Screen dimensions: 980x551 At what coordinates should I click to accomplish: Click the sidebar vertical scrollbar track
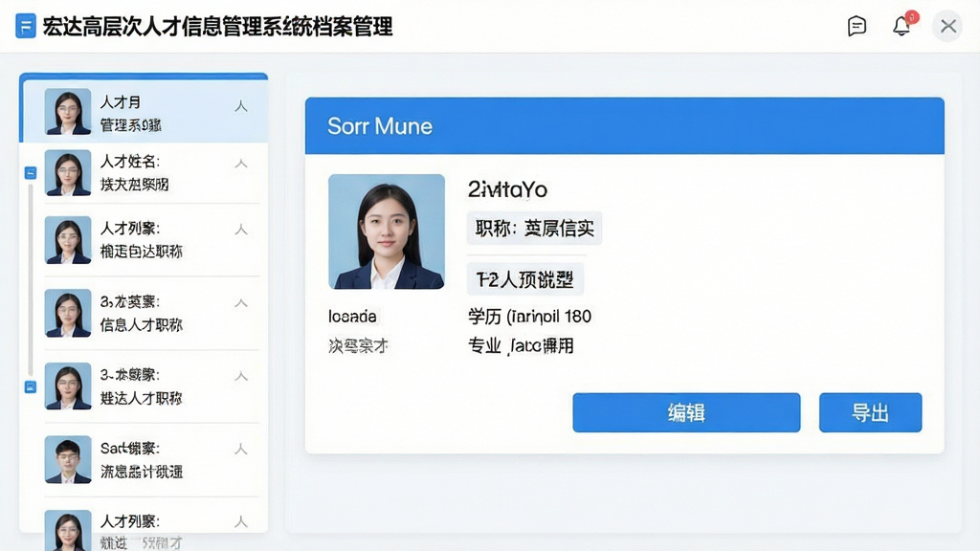30,280
